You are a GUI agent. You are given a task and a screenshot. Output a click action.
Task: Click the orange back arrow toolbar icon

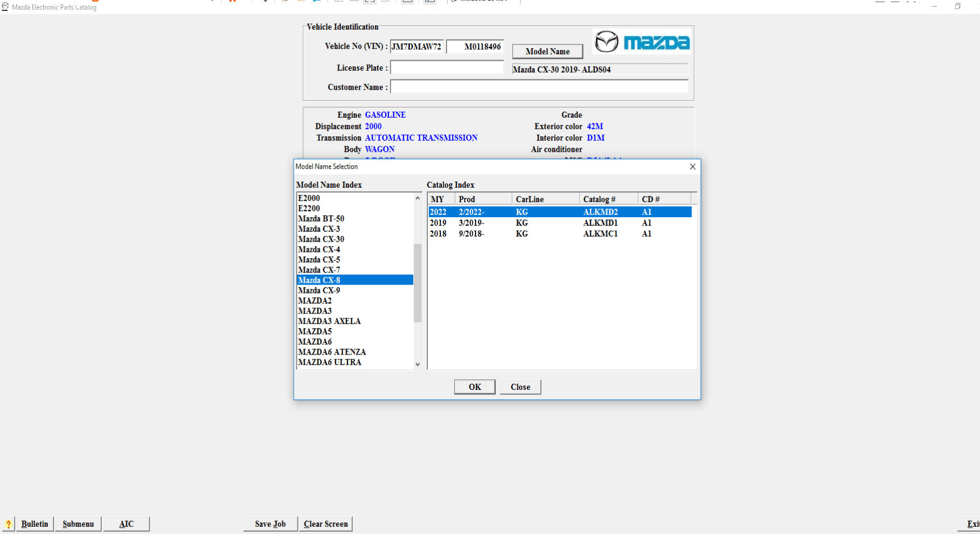(x=300, y=2)
